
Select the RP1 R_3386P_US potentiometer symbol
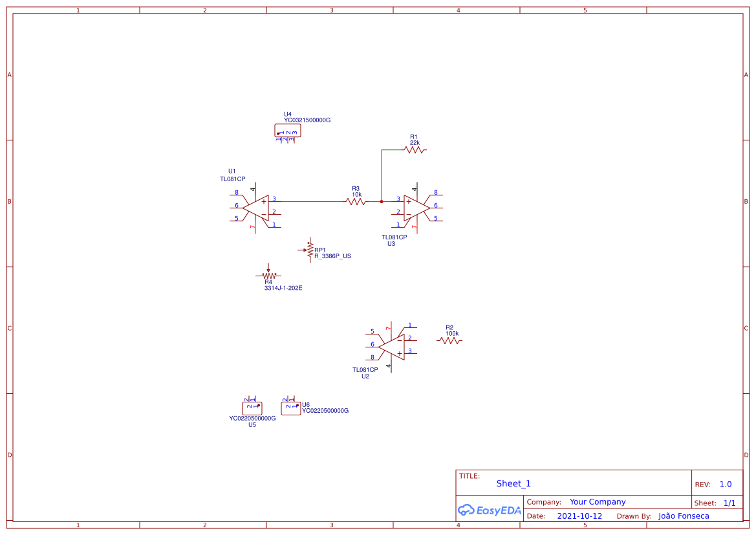tap(311, 251)
